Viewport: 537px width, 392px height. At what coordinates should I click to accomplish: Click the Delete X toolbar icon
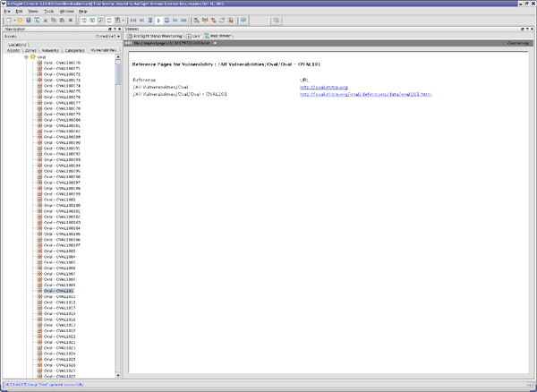pos(71,19)
